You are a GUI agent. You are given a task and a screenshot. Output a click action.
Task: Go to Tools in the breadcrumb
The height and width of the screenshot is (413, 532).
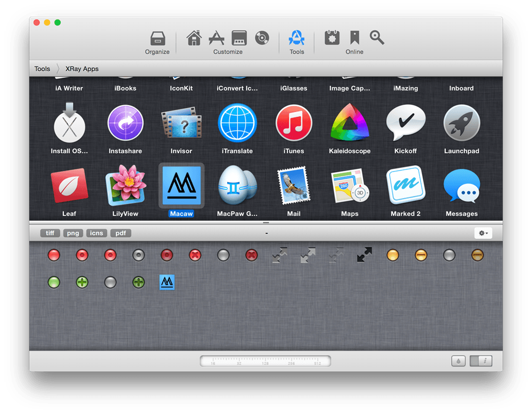42,69
